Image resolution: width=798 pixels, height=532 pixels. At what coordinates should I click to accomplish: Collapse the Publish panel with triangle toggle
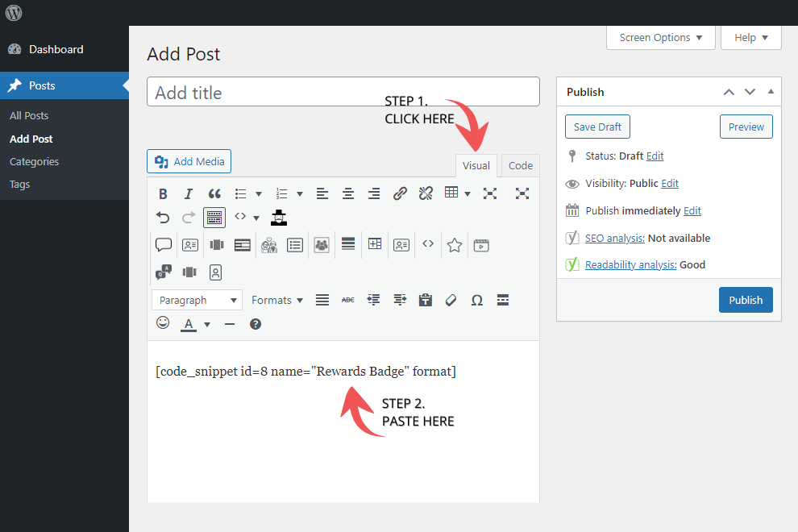coord(771,92)
